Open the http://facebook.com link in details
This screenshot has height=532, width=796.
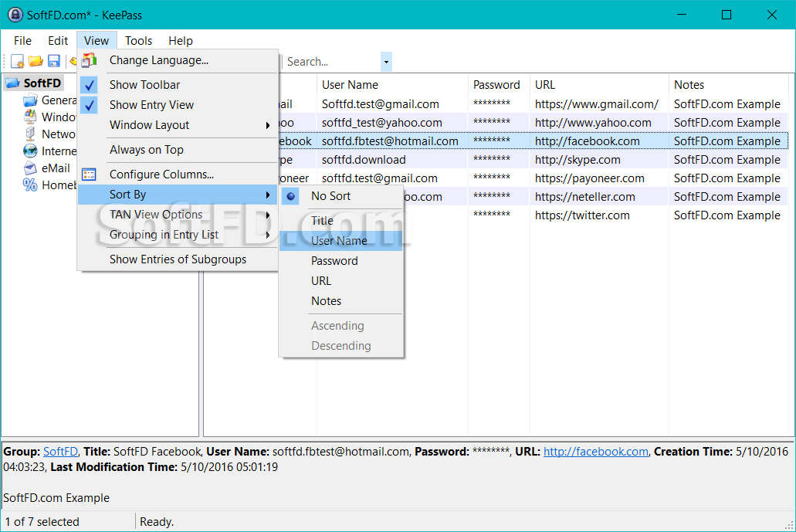tap(596, 452)
